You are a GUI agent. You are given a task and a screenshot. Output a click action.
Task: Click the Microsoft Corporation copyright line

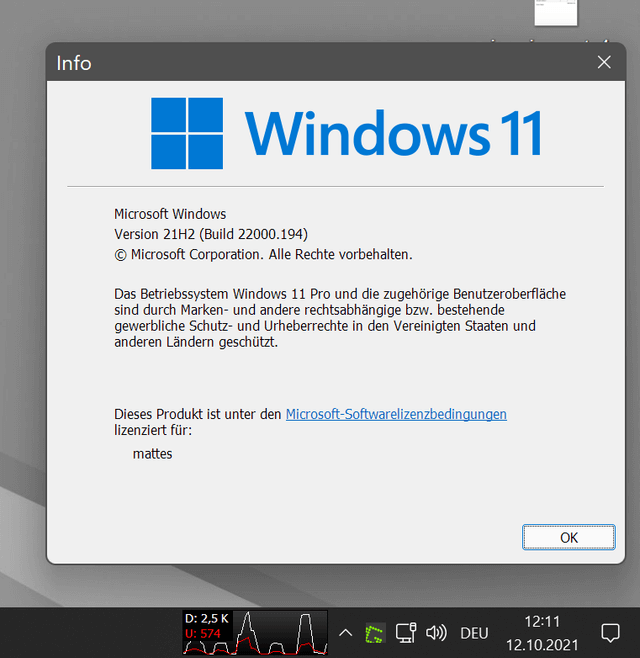(264, 254)
